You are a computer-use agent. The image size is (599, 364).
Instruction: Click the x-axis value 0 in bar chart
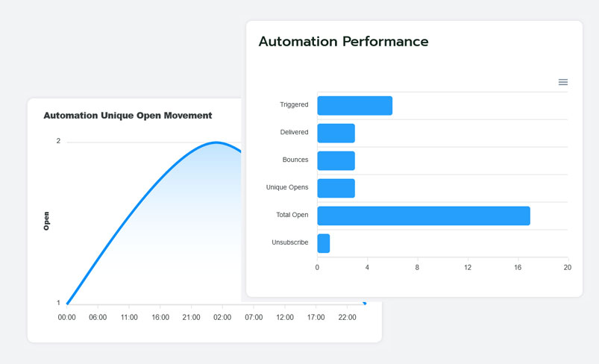[317, 267]
